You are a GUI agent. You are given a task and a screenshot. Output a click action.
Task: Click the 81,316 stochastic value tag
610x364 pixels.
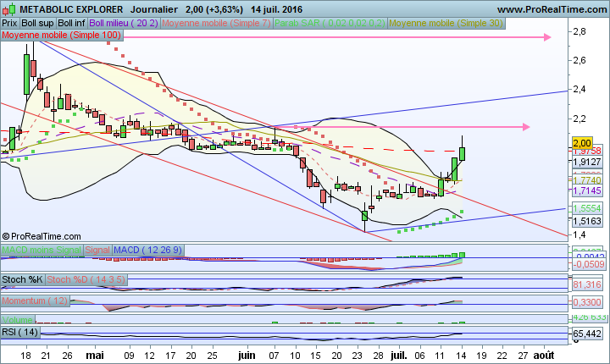pos(587,285)
